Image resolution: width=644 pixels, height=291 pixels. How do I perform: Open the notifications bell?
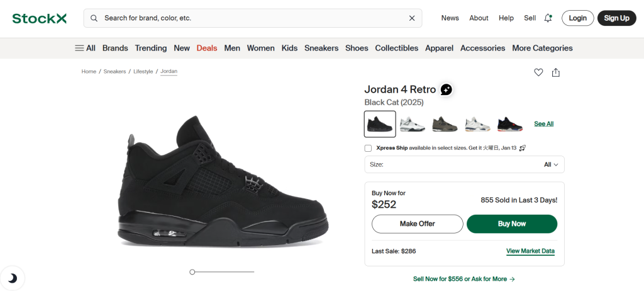548,18
